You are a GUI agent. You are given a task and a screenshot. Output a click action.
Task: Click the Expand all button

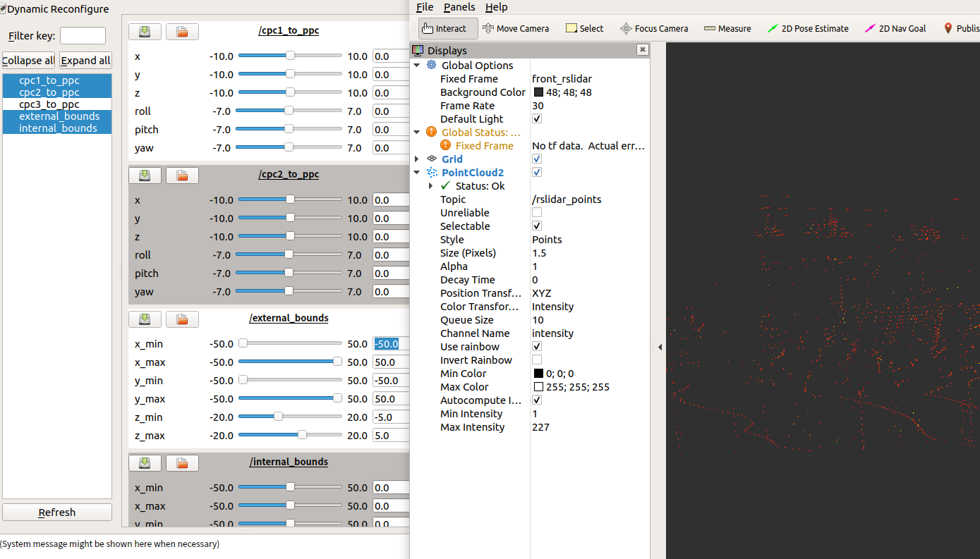point(85,60)
